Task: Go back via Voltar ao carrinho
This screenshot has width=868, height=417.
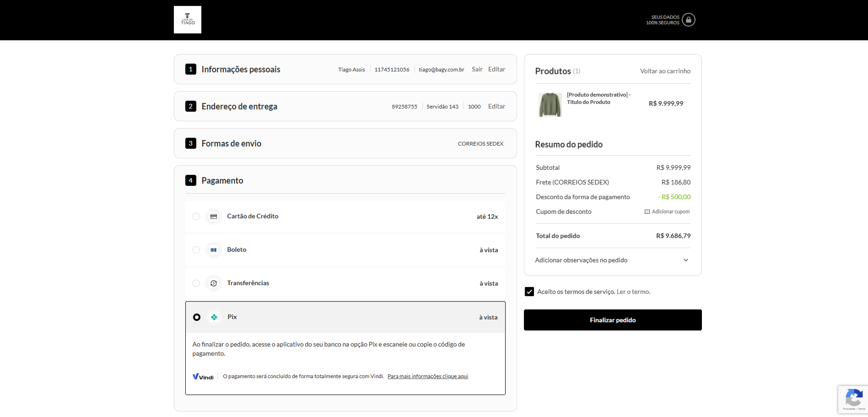Action: [x=665, y=71]
